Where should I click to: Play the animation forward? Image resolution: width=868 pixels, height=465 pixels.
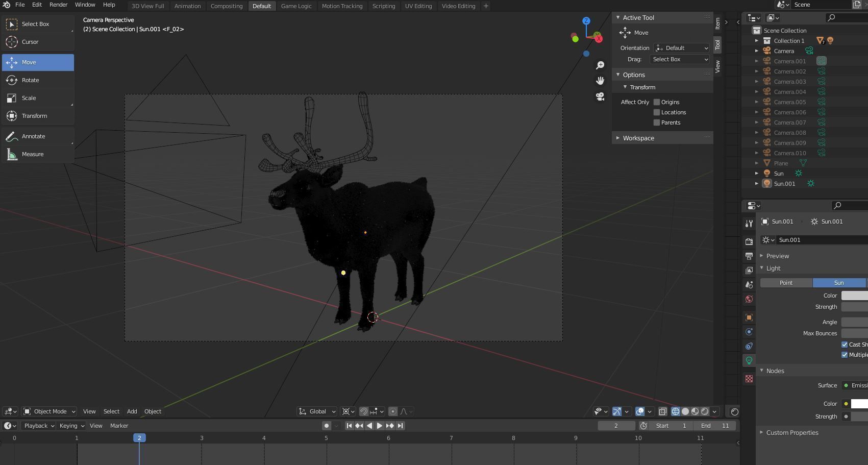tap(380, 426)
